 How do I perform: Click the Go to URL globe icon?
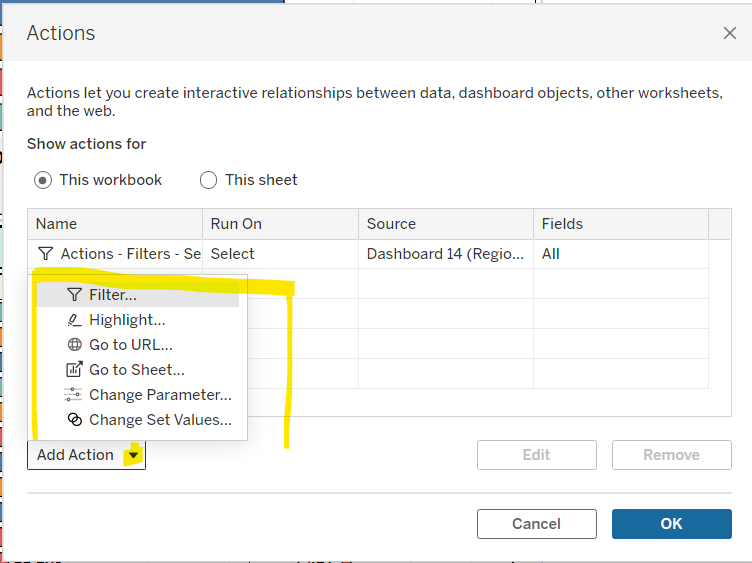coord(74,345)
